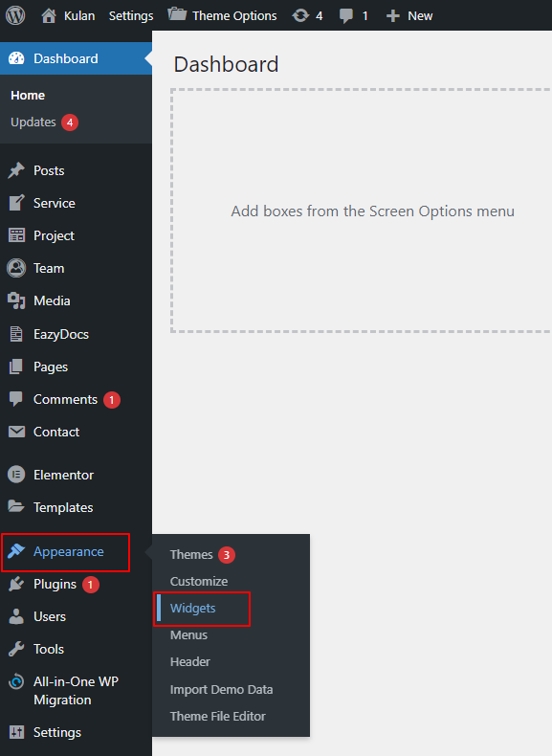This screenshot has width=552, height=756.
Task: Click the comments bubble icon in admin bar
Action: coord(345,16)
